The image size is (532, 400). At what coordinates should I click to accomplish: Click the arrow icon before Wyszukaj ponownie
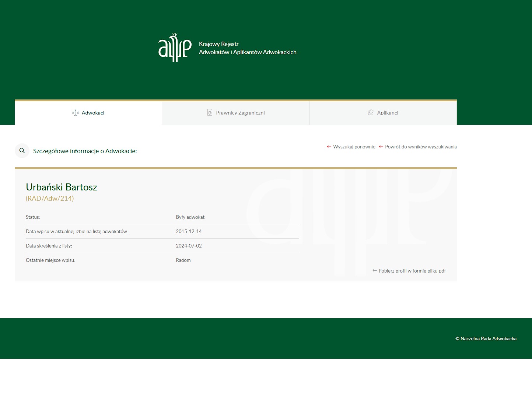click(329, 147)
